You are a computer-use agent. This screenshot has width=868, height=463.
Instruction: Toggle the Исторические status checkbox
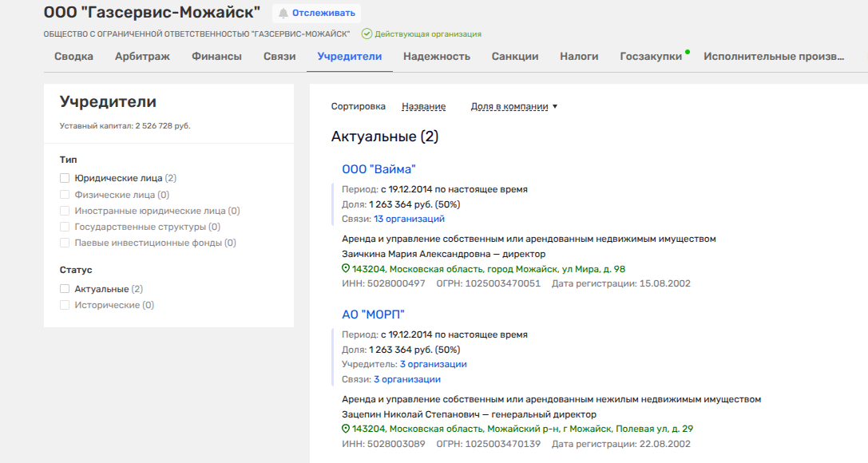(65, 305)
